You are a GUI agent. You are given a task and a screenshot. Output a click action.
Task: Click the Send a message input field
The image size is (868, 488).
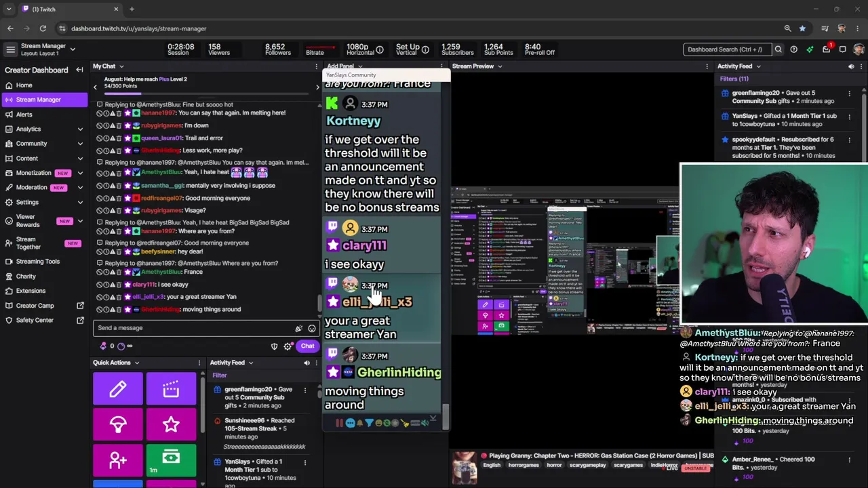coord(205,328)
